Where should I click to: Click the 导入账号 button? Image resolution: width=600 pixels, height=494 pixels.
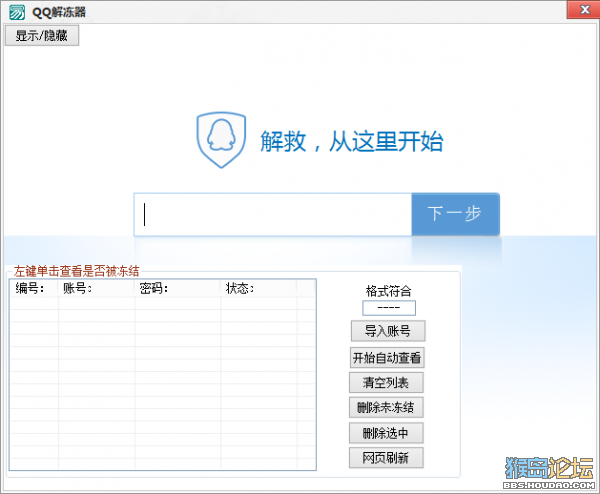click(x=388, y=331)
